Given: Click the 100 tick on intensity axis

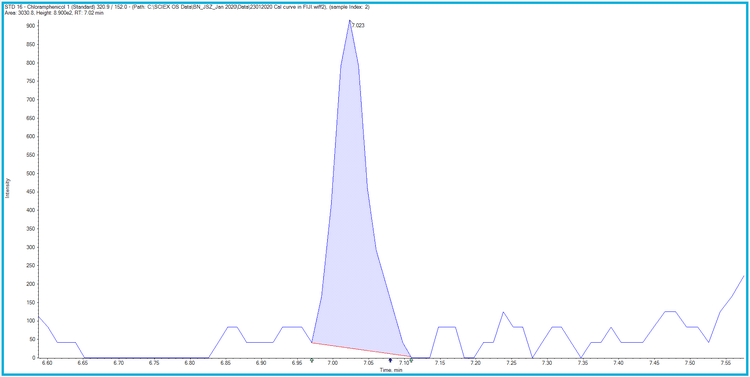Looking at the screenshot, I should (x=31, y=321).
